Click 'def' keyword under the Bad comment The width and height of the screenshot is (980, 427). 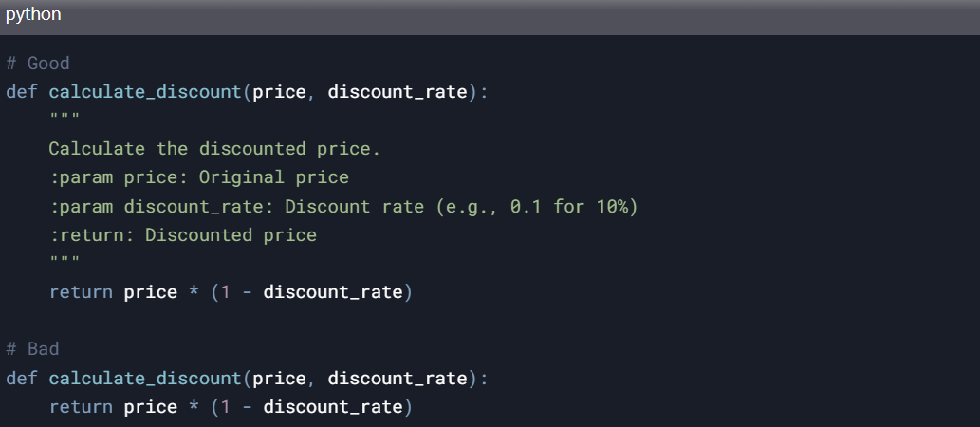22,378
